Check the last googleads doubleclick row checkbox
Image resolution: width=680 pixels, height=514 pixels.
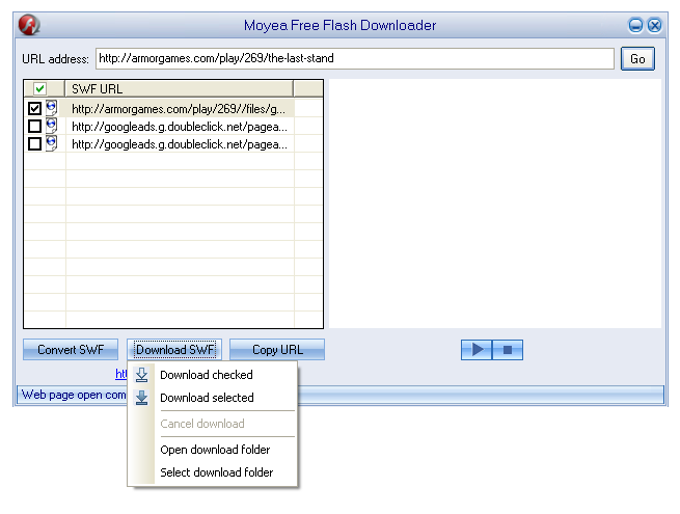(x=35, y=144)
